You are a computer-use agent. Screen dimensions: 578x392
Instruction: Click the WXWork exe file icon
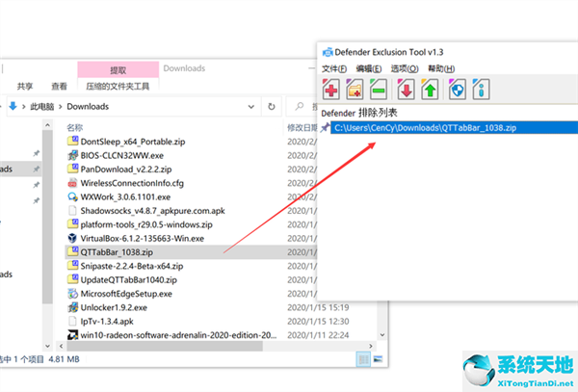(72, 196)
